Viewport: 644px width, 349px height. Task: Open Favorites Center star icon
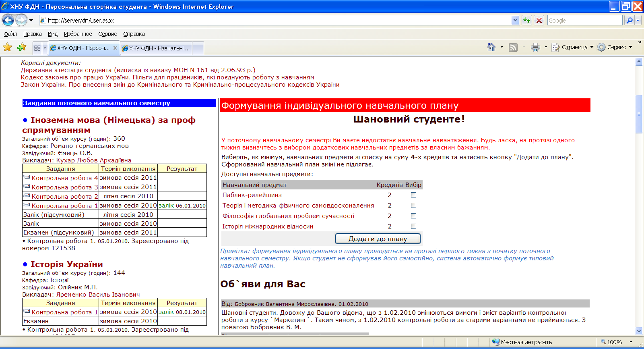click(x=7, y=48)
